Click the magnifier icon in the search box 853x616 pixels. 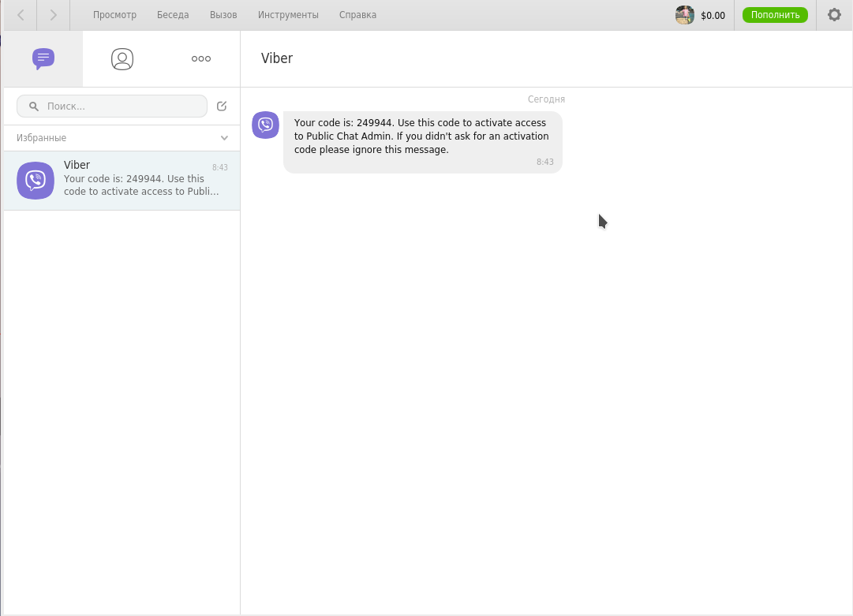click(x=34, y=106)
